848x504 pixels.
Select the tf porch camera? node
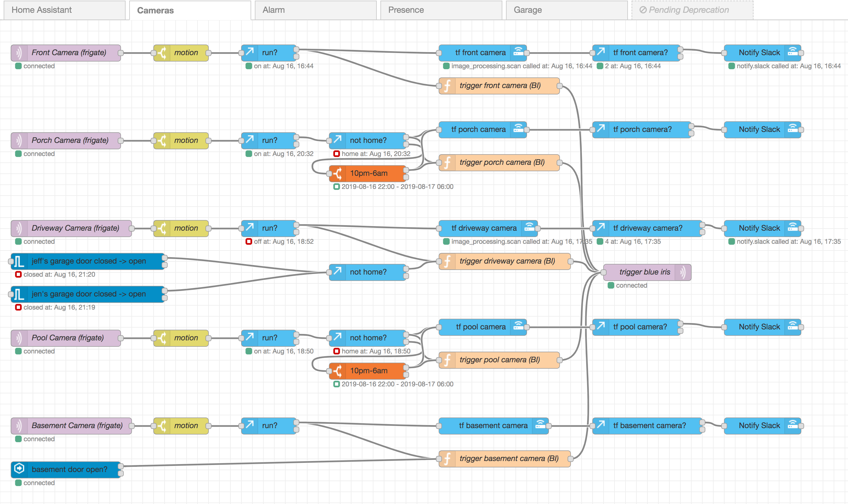pyautogui.click(x=642, y=130)
